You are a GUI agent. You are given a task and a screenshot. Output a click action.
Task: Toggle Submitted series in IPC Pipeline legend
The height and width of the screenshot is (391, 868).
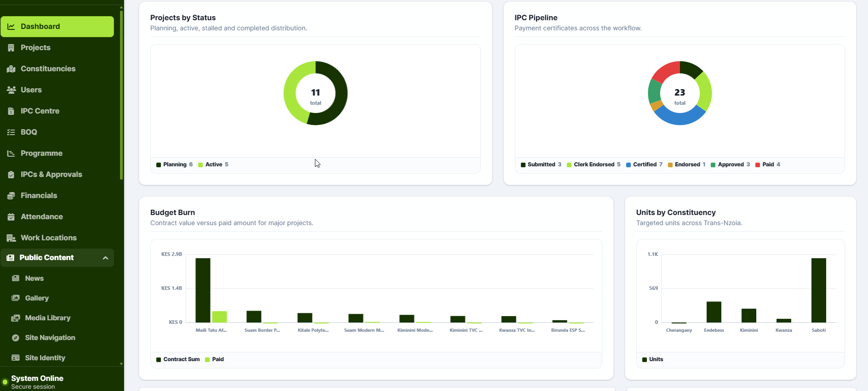tap(541, 164)
